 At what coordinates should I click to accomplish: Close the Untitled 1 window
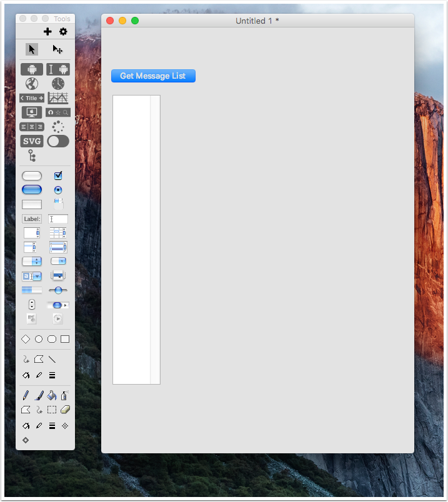coord(110,21)
